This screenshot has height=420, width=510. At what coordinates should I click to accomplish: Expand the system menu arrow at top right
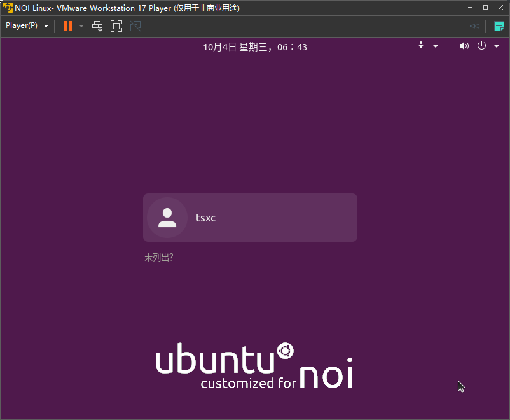[497, 46]
